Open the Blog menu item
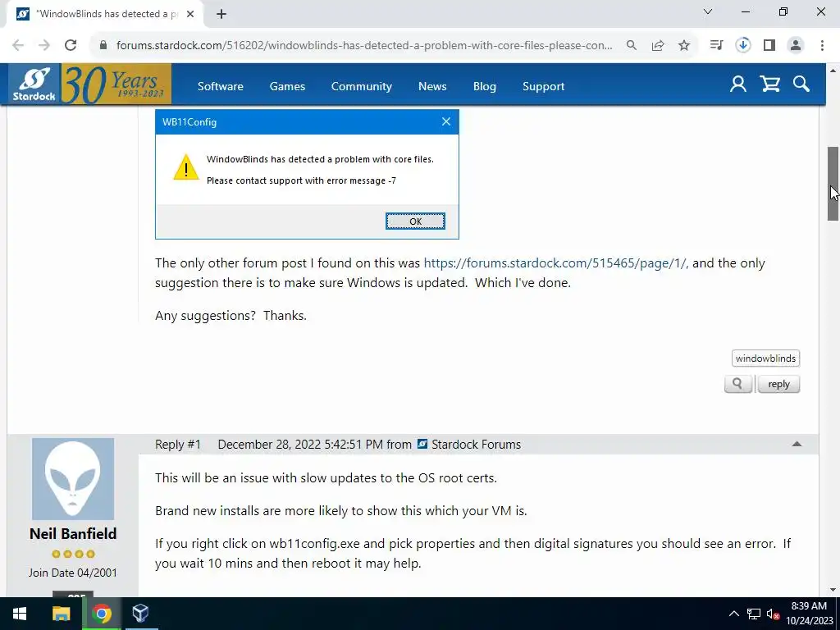The image size is (840, 630). coord(484,86)
